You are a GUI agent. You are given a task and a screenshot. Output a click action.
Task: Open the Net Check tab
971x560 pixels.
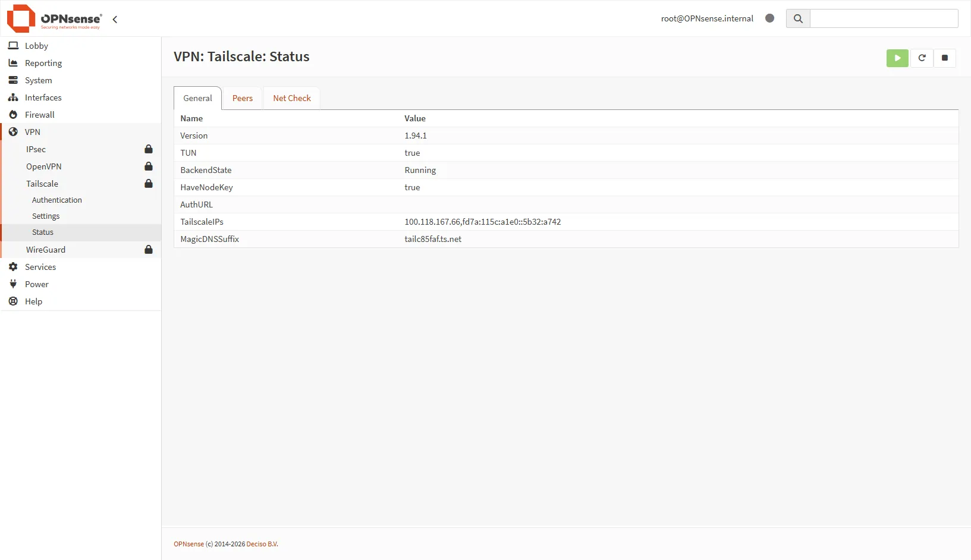click(291, 99)
